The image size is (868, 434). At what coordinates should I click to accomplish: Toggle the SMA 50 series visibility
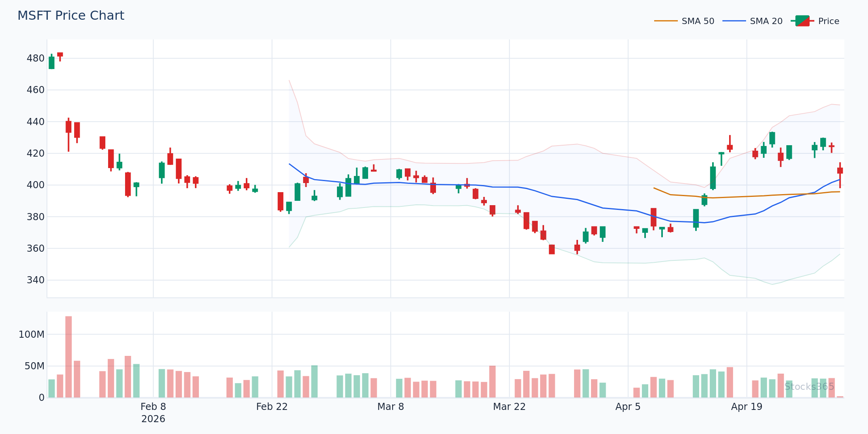[697, 21]
